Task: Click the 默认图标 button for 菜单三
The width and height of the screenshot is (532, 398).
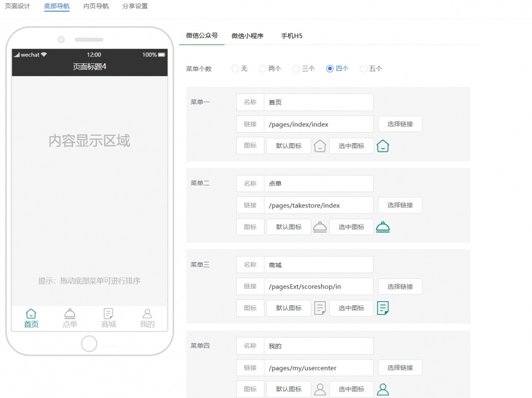Action: [288, 308]
